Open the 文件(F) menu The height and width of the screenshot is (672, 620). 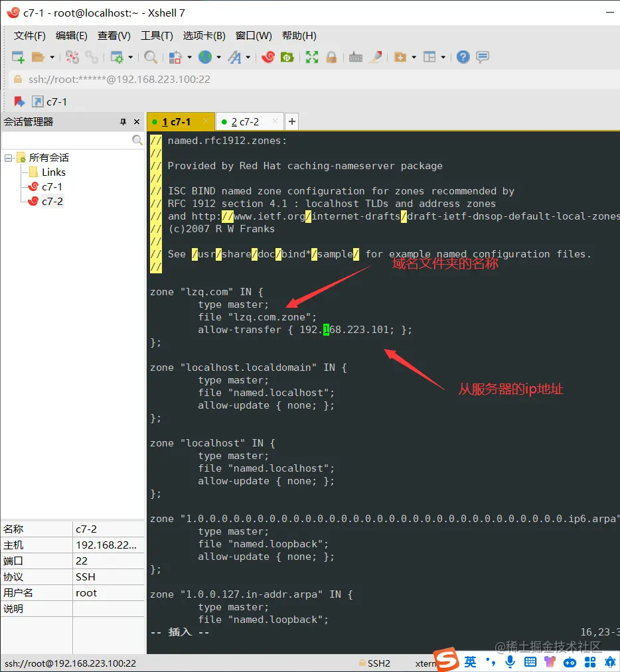tap(30, 36)
